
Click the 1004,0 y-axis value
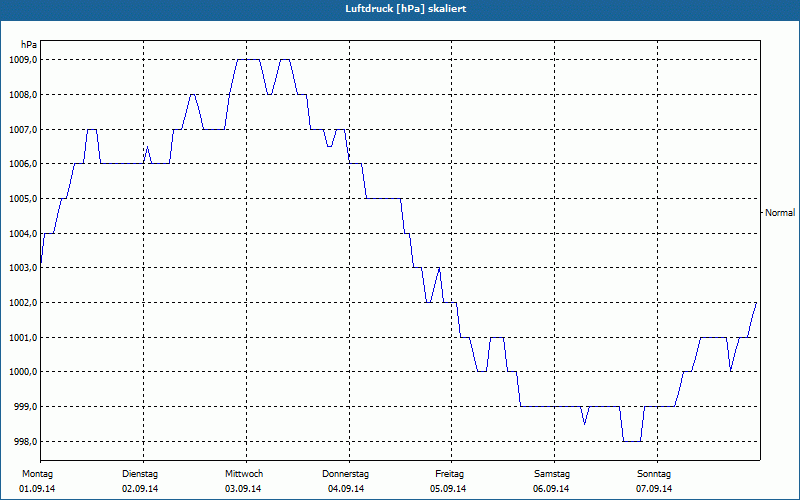click(23, 234)
